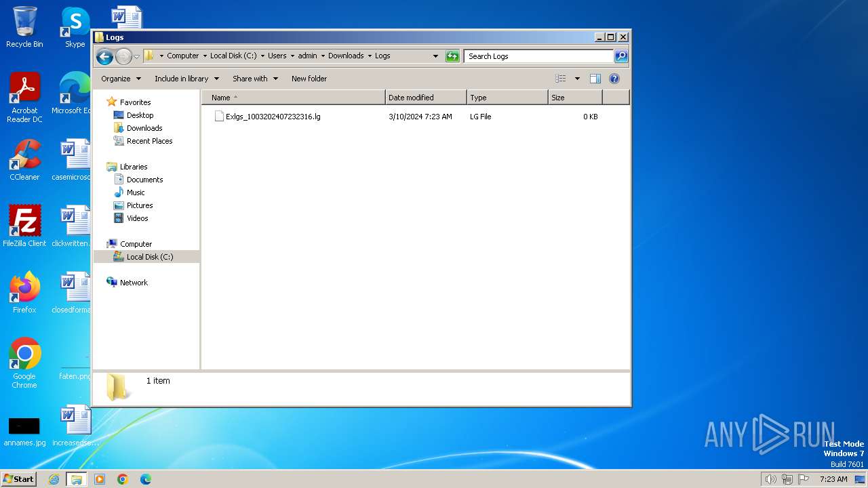This screenshot has width=868, height=488.
Task: Launch Internet Explorer from taskbar
Action: [54, 479]
